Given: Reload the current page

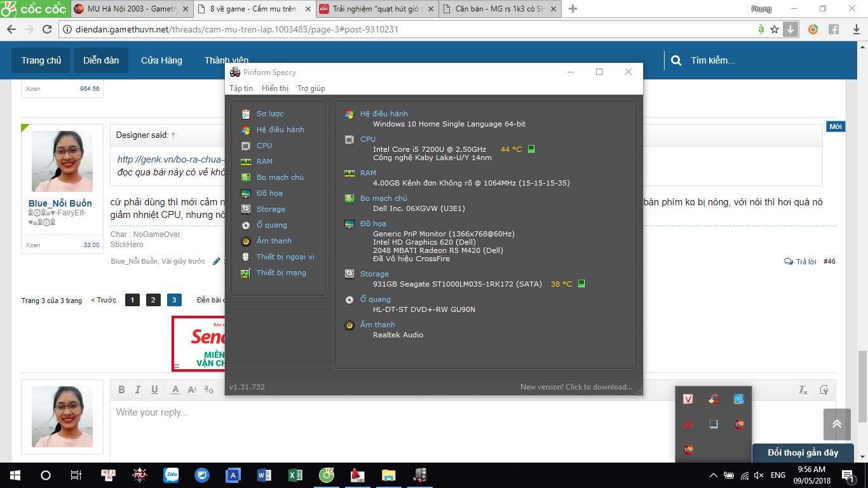Looking at the screenshot, I should [x=47, y=29].
